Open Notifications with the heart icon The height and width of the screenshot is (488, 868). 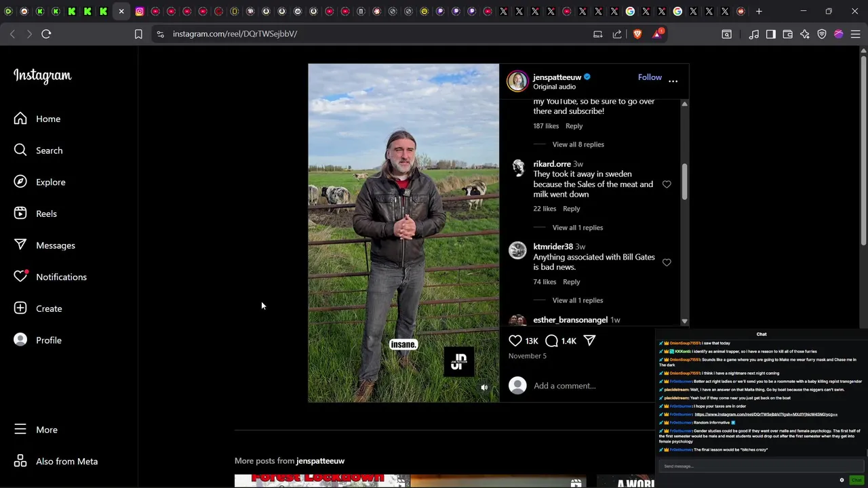pos(50,277)
